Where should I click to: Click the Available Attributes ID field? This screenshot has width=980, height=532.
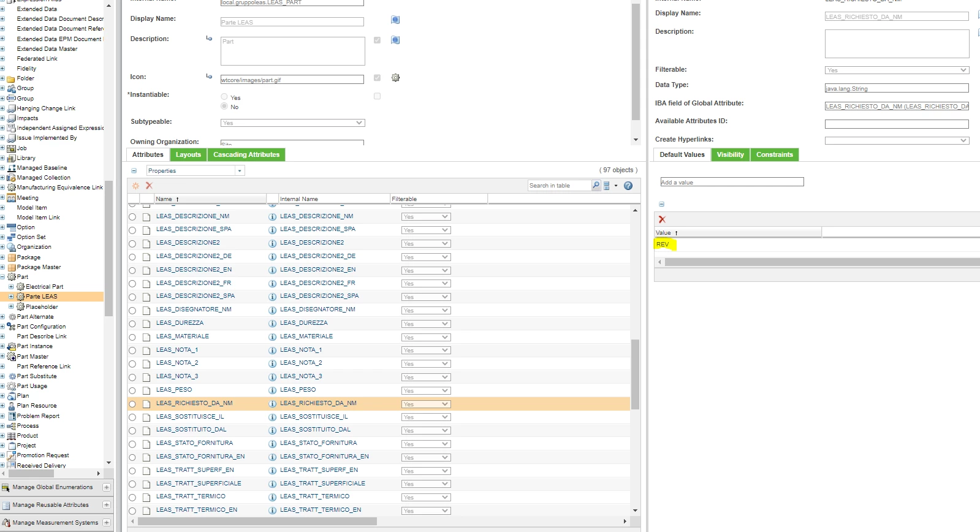[897, 124]
